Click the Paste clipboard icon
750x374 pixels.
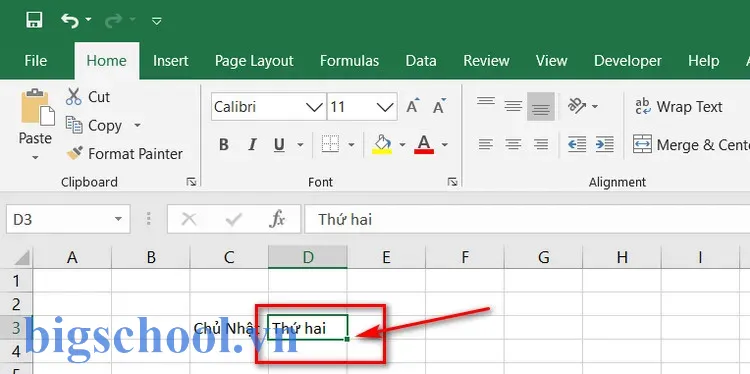[37, 107]
